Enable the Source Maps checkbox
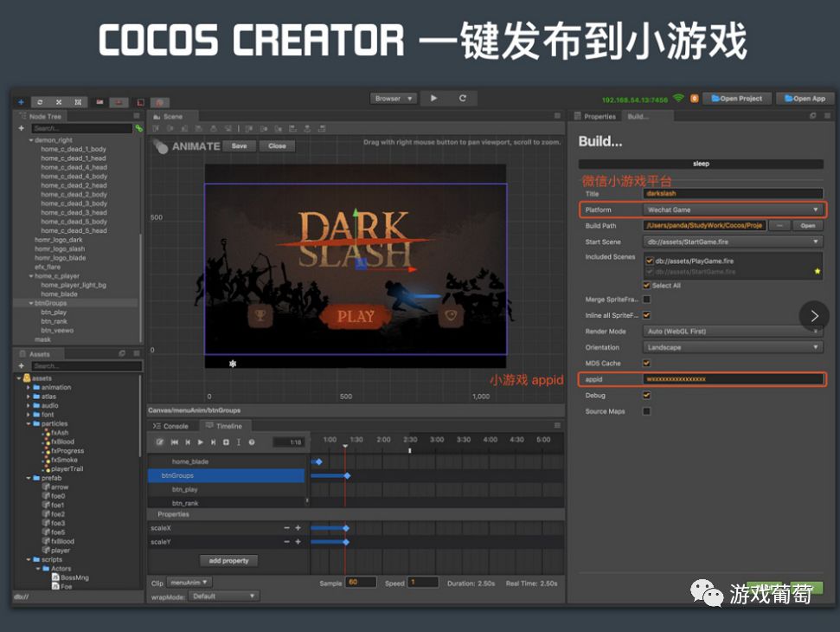 (x=646, y=411)
